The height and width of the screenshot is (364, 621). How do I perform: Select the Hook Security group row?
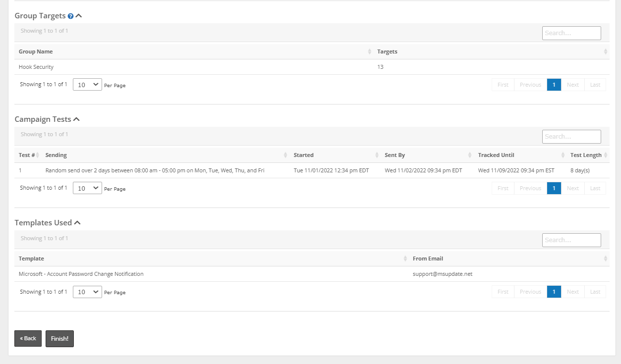click(312, 67)
